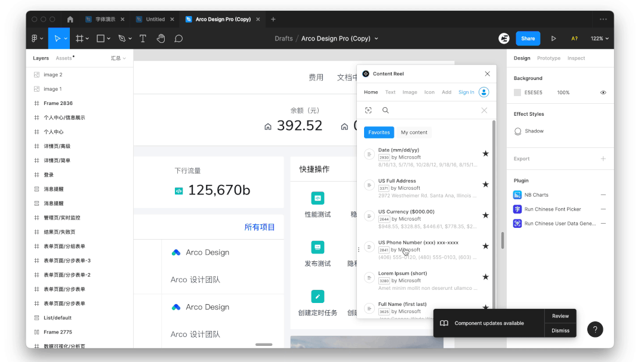Expand the file name dropdown chevron
Screen dimensions: 644x362
coord(377,39)
